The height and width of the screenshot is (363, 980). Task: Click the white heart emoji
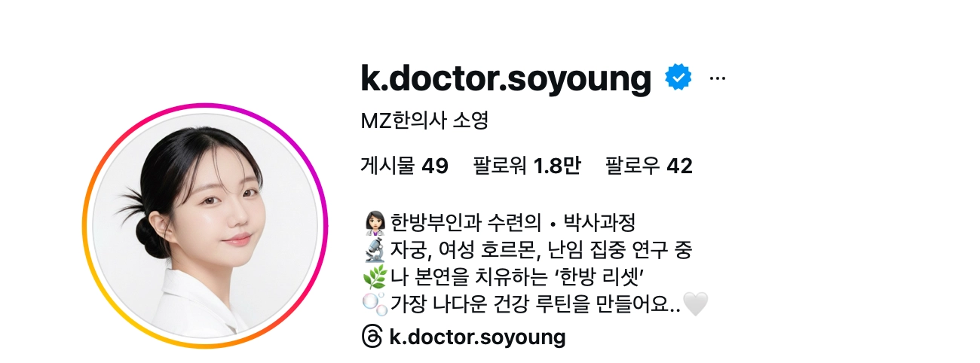(695, 304)
